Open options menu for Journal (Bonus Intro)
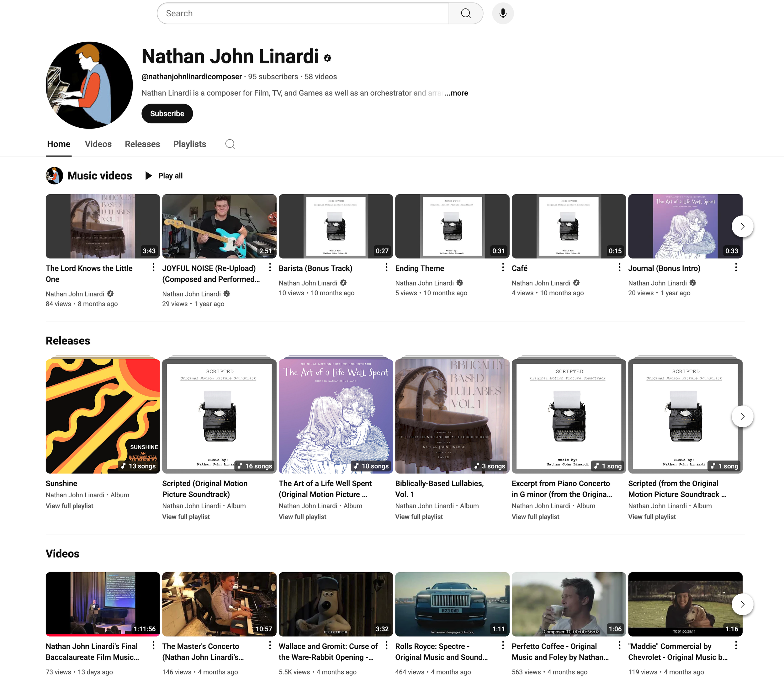The image size is (784, 683). [736, 268]
